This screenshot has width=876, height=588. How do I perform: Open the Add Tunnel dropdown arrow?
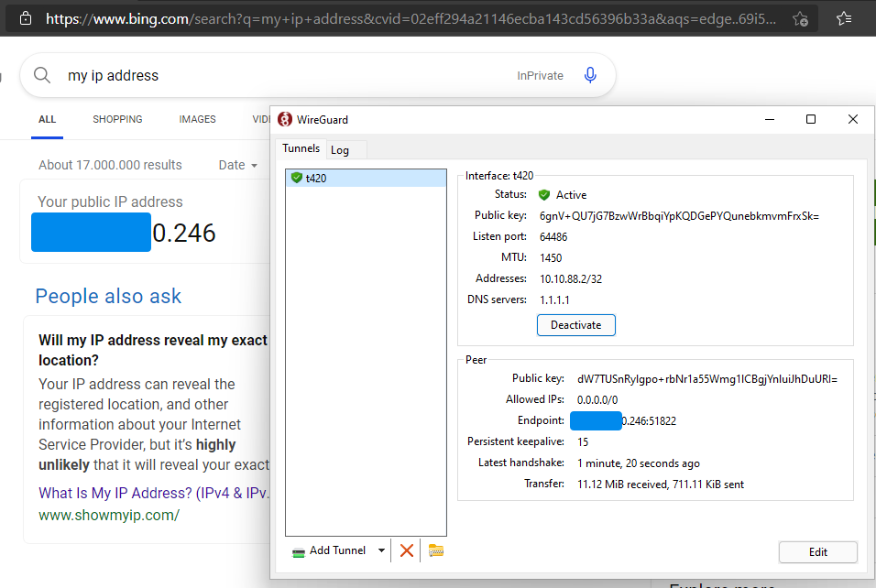click(381, 550)
